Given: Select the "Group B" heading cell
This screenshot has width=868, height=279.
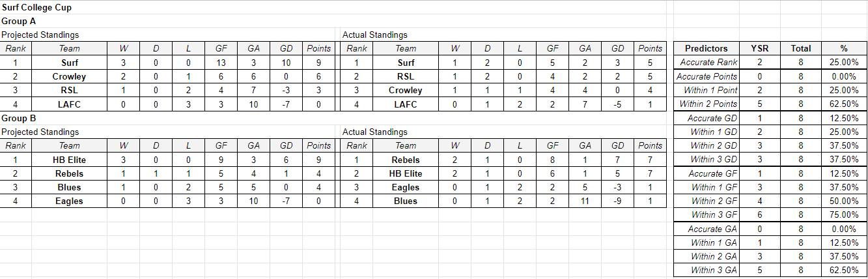Looking at the screenshot, I should pos(19,118).
